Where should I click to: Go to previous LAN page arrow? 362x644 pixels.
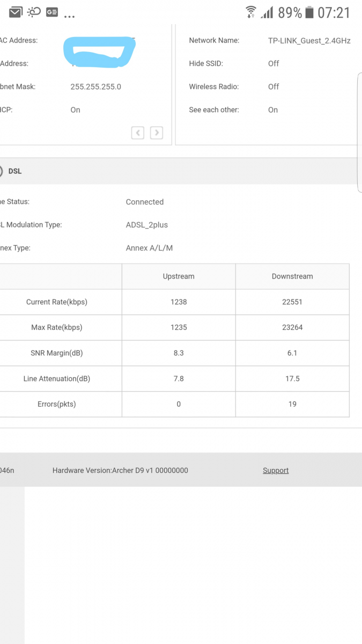[138, 133]
